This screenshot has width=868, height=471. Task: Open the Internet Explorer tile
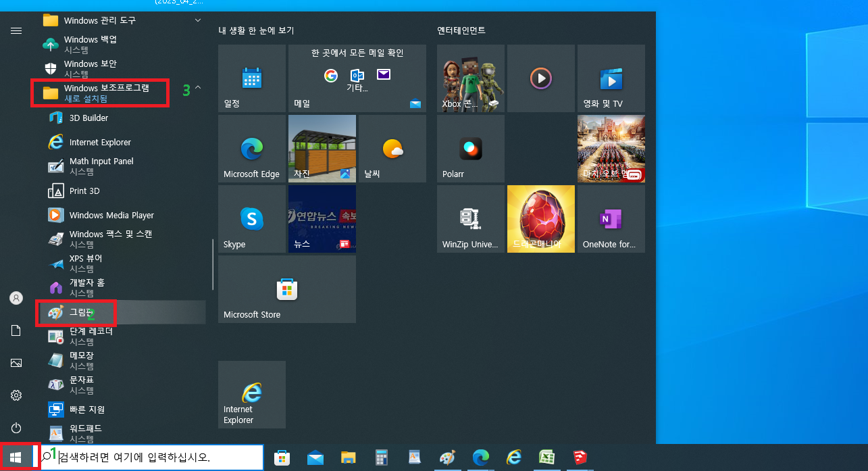click(252, 395)
